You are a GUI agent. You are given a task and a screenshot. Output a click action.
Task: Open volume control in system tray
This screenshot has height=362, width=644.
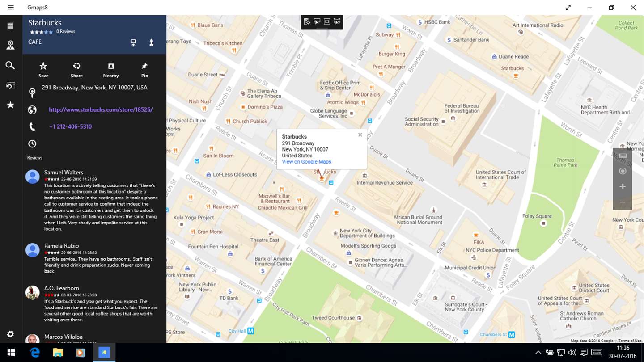coord(572,353)
